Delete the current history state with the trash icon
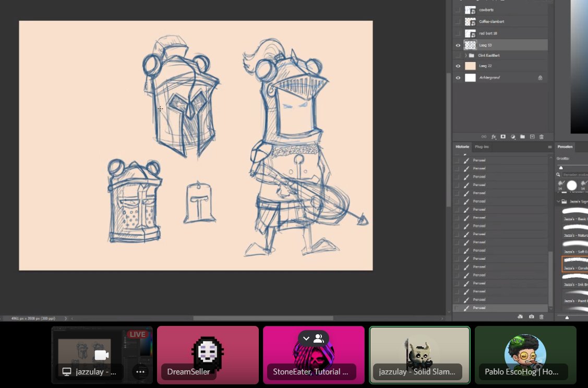The image size is (588, 388). click(541, 317)
